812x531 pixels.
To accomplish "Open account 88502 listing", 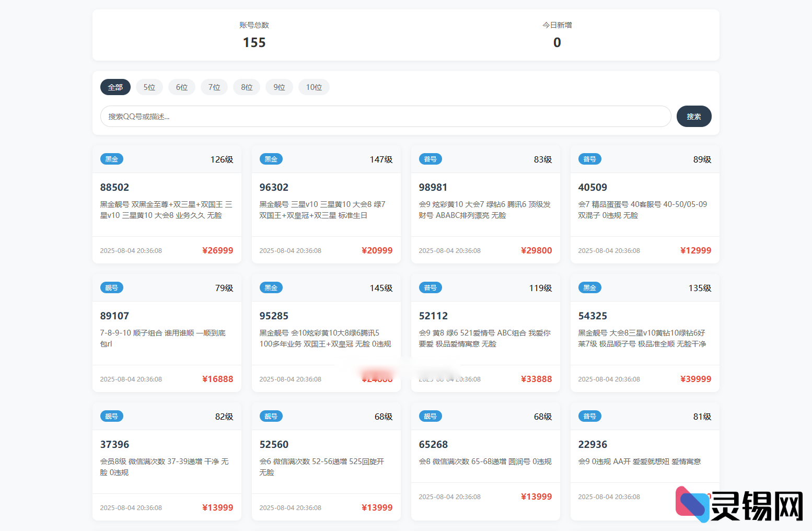I will pyautogui.click(x=114, y=187).
